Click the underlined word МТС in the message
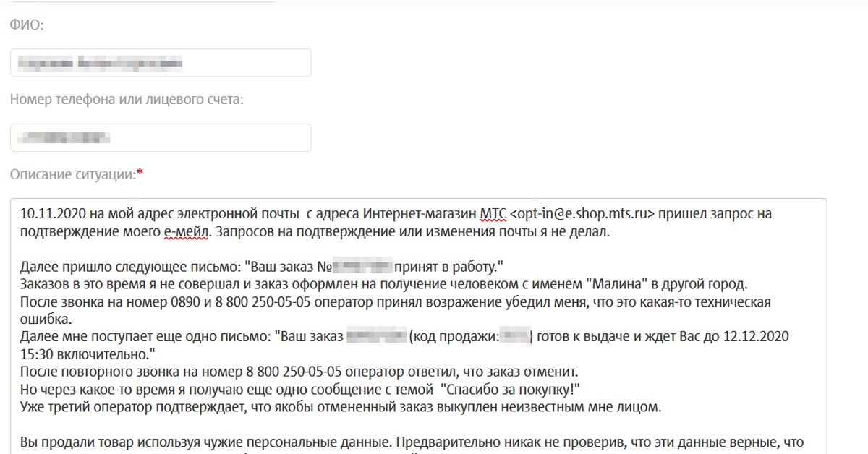Image resolution: width=868 pixels, height=454 pixels. (x=493, y=214)
